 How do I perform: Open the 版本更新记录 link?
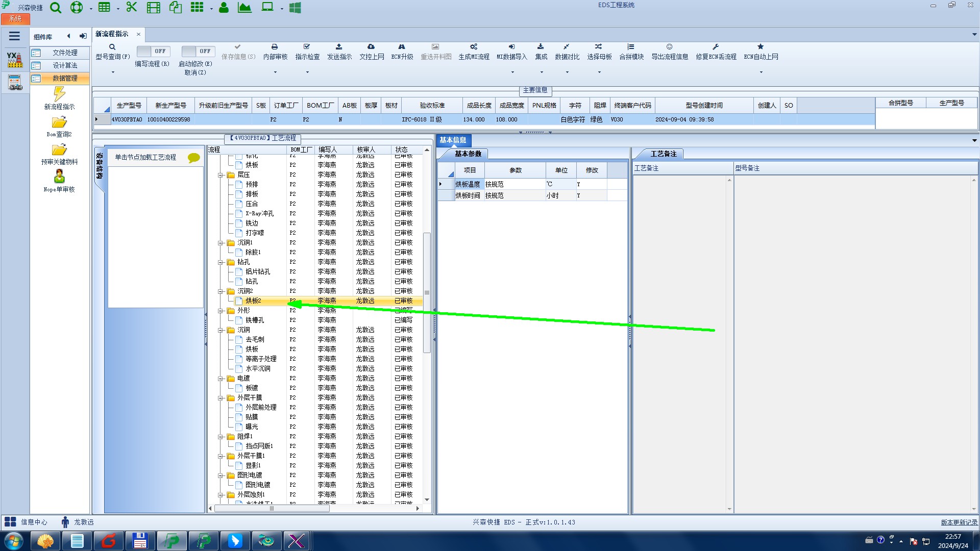pyautogui.click(x=959, y=522)
